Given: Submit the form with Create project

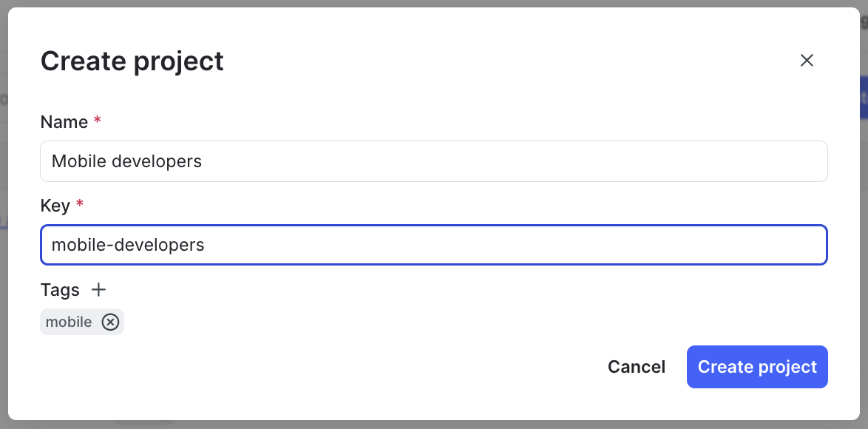Looking at the screenshot, I should (x=757, y=367).
